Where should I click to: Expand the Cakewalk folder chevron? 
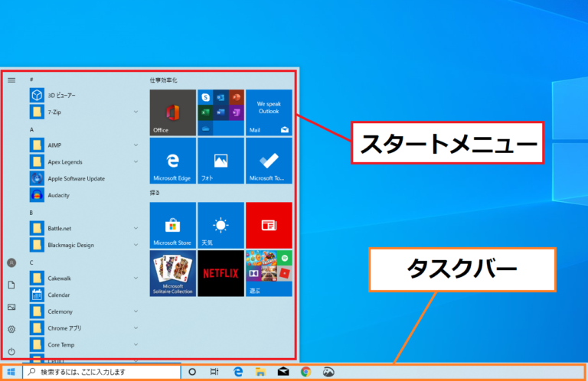click(136, 278)
